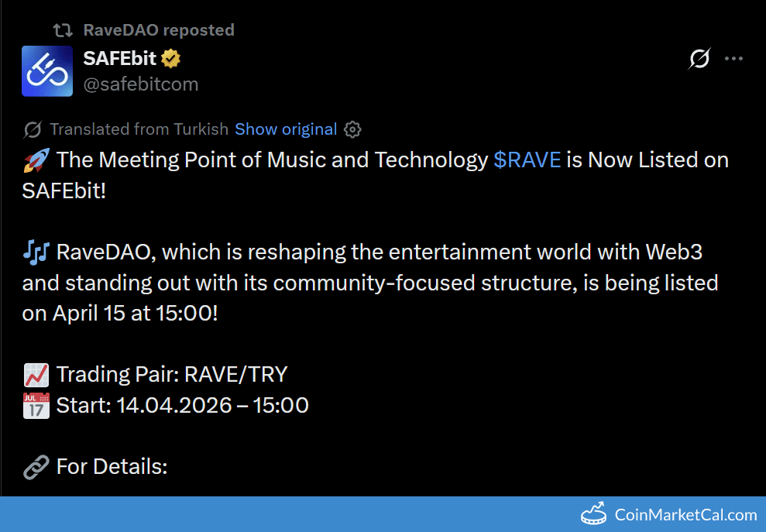
Task: Click the small translation icon before "Translated"
Action: click(x=33, y=129)
